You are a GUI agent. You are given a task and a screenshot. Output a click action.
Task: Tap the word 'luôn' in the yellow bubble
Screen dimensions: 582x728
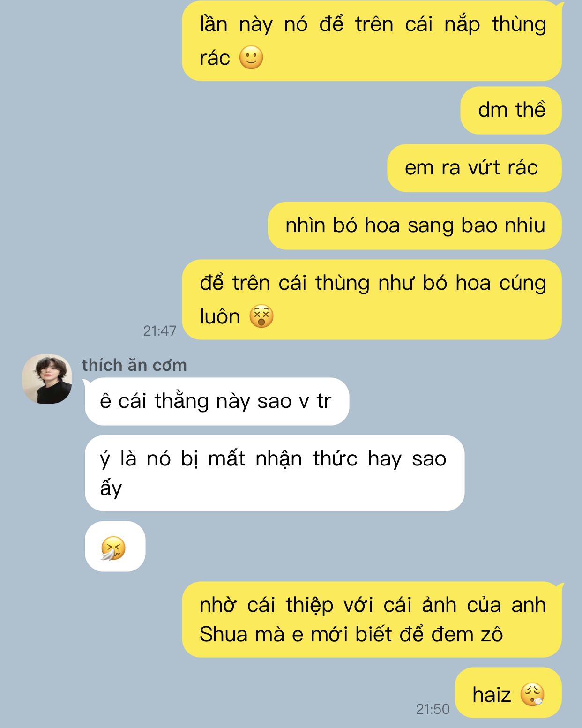pyautogui.click(x=220, y=317)
